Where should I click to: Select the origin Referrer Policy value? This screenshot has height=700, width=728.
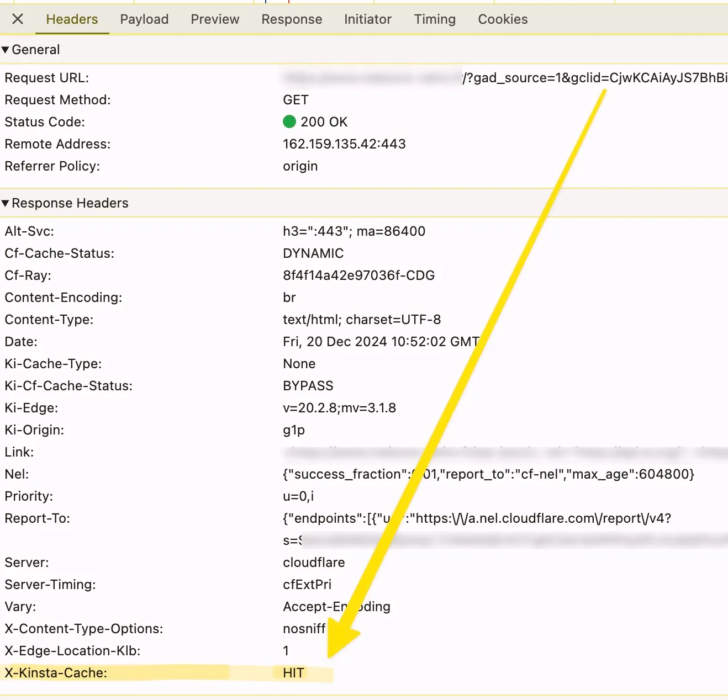click(300, 166)
